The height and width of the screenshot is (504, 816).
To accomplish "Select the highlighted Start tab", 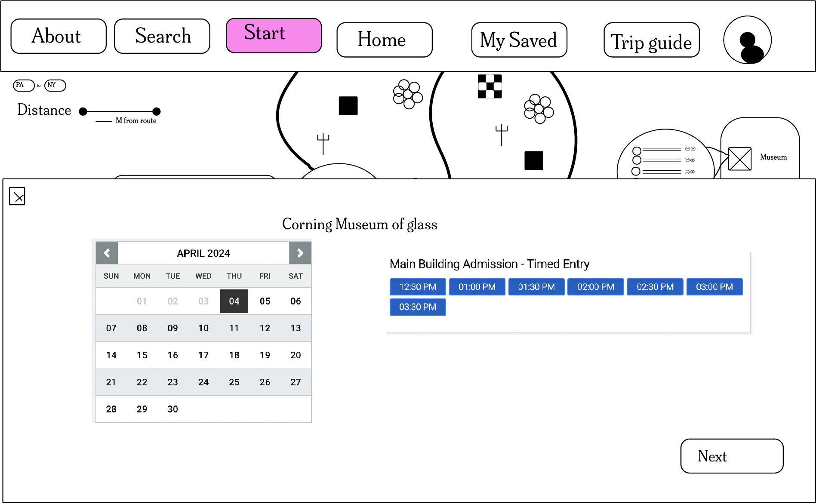I will (x=274, y=36).
